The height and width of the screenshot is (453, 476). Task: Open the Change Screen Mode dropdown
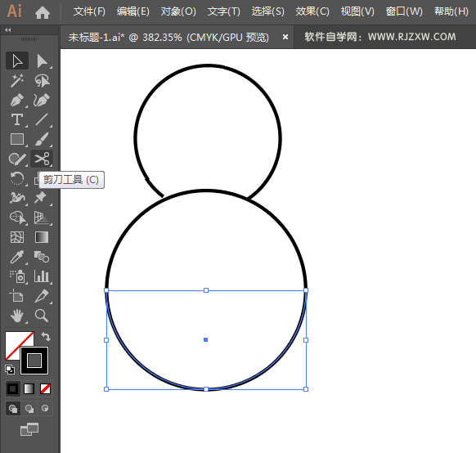[29, 429]
